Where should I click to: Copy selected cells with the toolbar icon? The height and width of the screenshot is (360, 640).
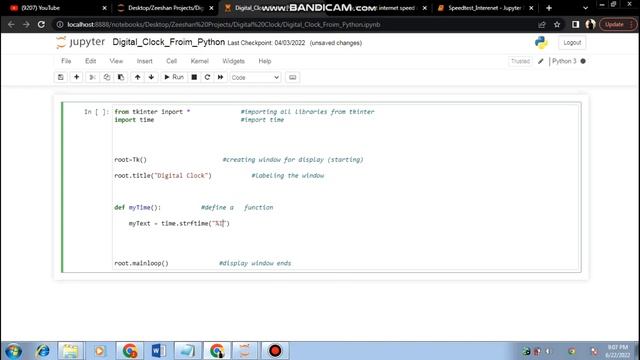click(x=107, y=77)
